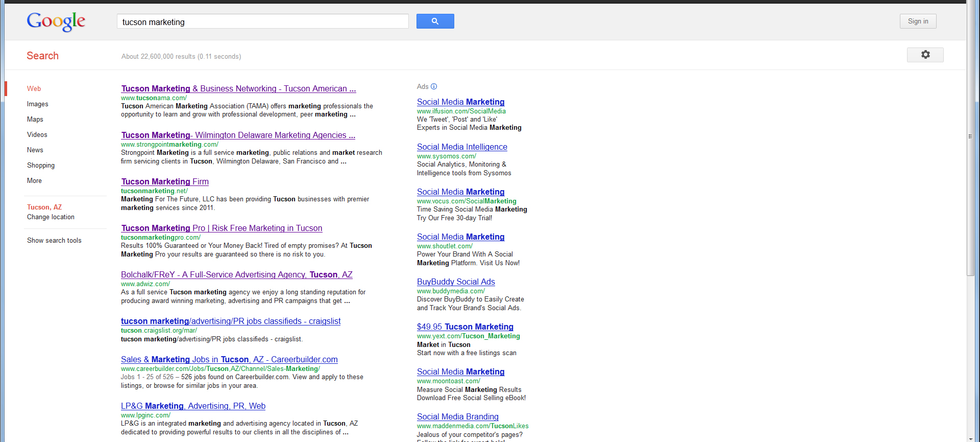Expand Show search tools
The width and height of the screenshot is (980, 442).
[54, 241]
